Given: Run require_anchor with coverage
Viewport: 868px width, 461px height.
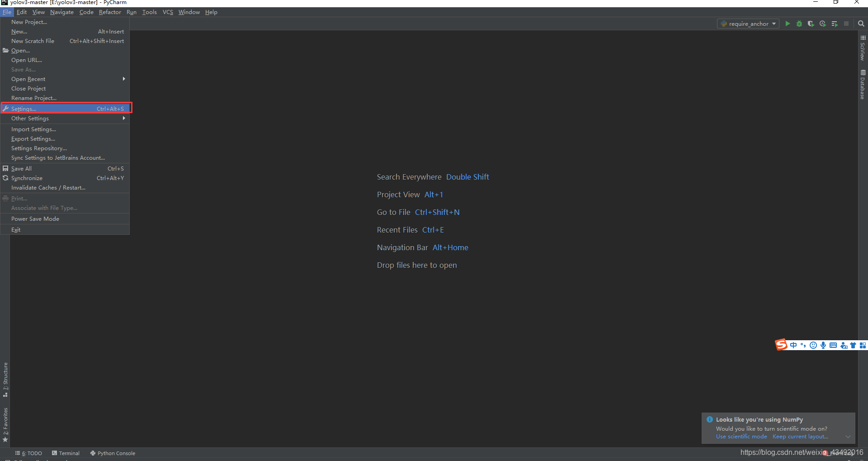Looking at the screenshot, I should pyautogui.click(x=811, y=24).
